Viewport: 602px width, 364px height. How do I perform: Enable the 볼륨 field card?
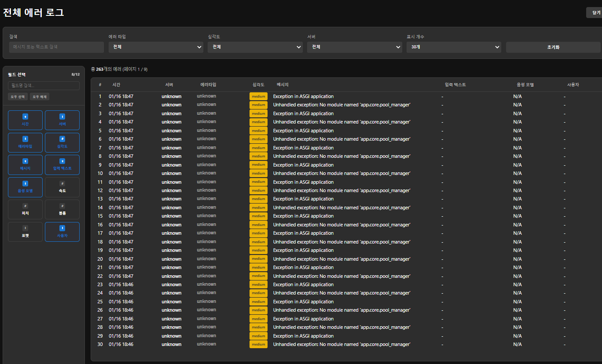click(x=62, y=209)
